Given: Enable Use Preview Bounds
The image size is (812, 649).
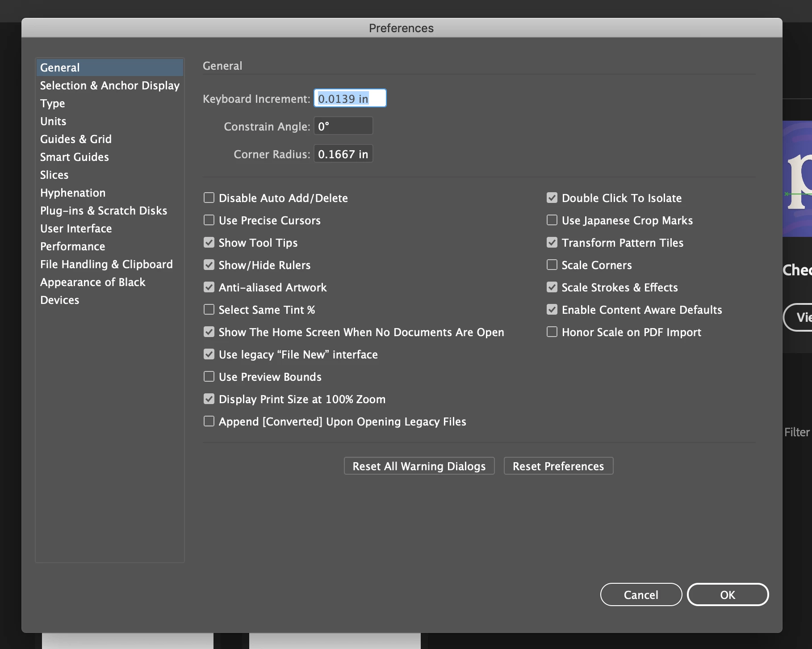Looking at the screenshot, I should tap(209, 376).
